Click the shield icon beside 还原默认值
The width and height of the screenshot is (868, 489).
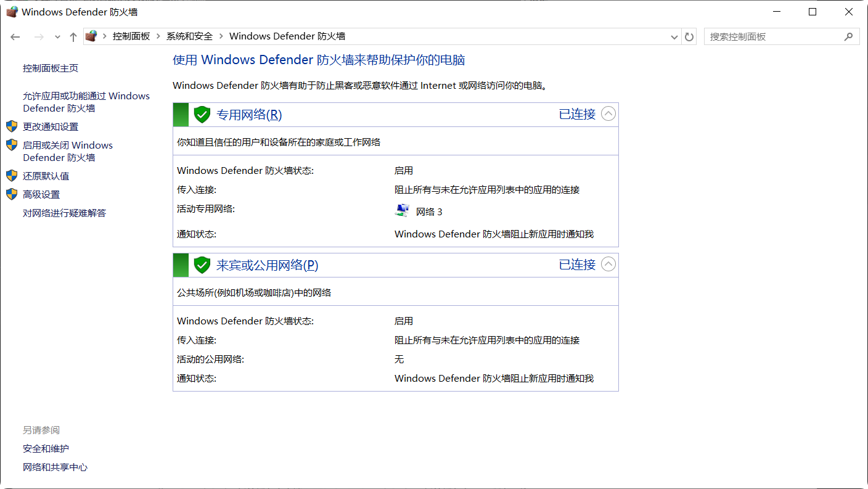(x=12, y=176)
